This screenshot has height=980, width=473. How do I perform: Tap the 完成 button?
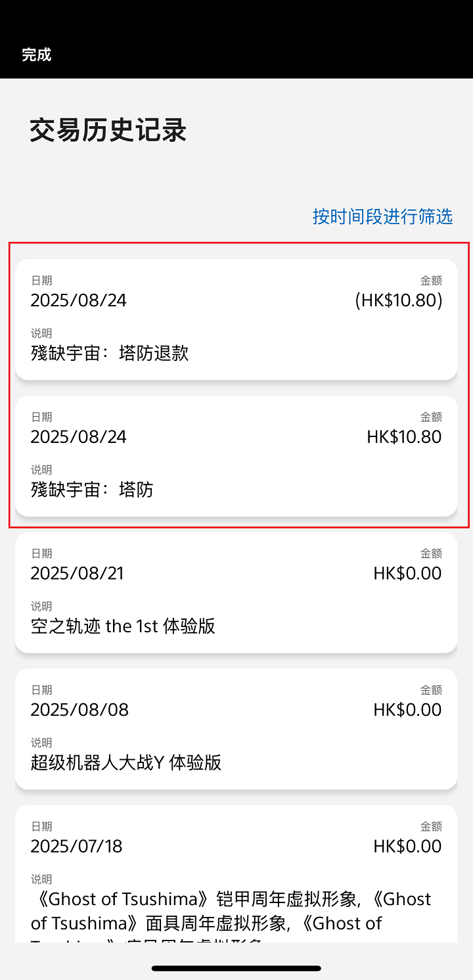click(x=36, y=55)
